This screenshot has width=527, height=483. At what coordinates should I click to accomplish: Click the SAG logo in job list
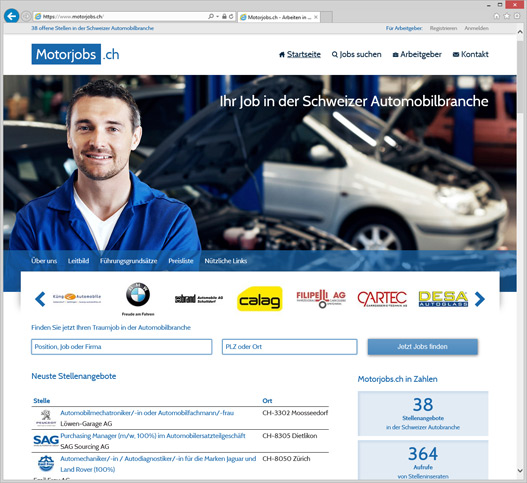46,440
